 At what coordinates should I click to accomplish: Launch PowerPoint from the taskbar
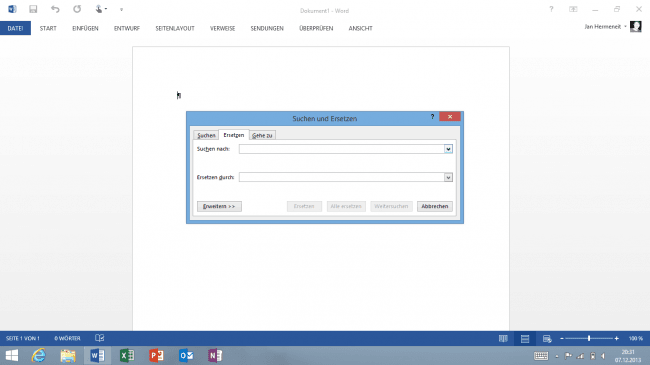[156, 355]
